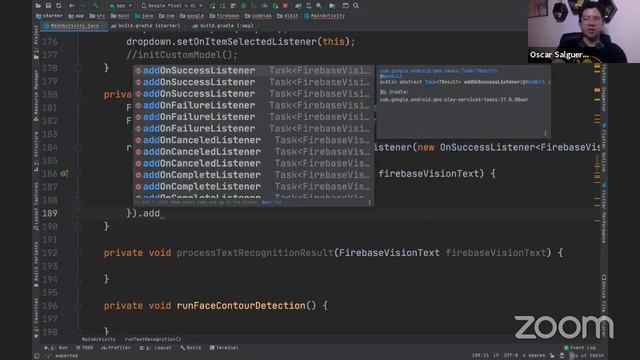Screen dimensions: 640x360
Task: Collapse the fold marker at line 184
Action: click(x=78, y=147)
